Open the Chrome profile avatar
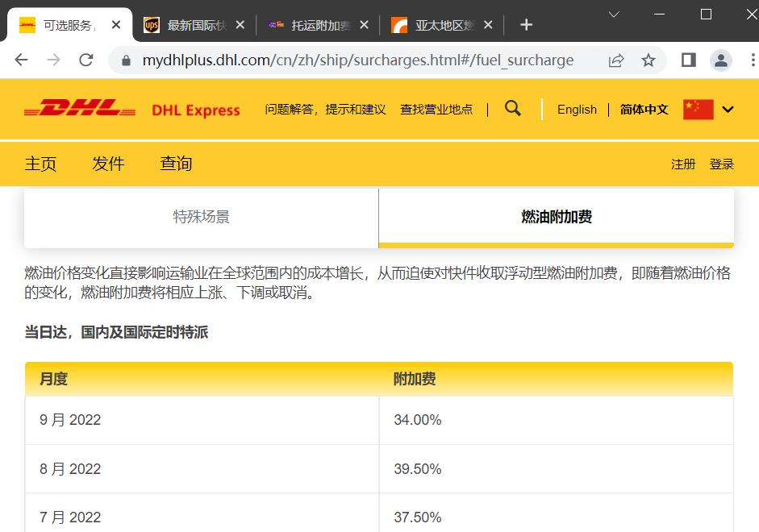759x532 pixels. click(x=721, y=60)
